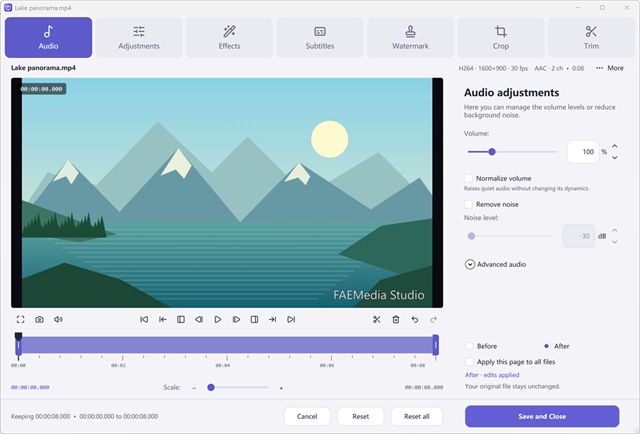Increase volume with the up stepper arrow
Image resolution: width=640 pixels, height=434 pixels.
coord(615,146)
